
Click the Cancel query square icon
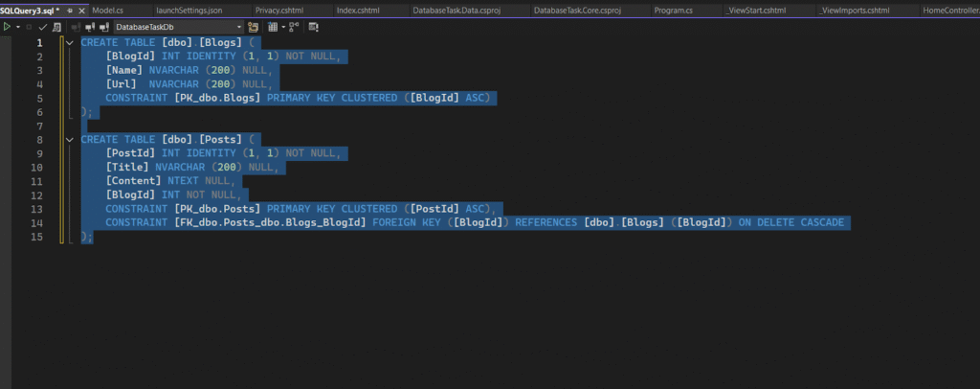tap(29, 27)
